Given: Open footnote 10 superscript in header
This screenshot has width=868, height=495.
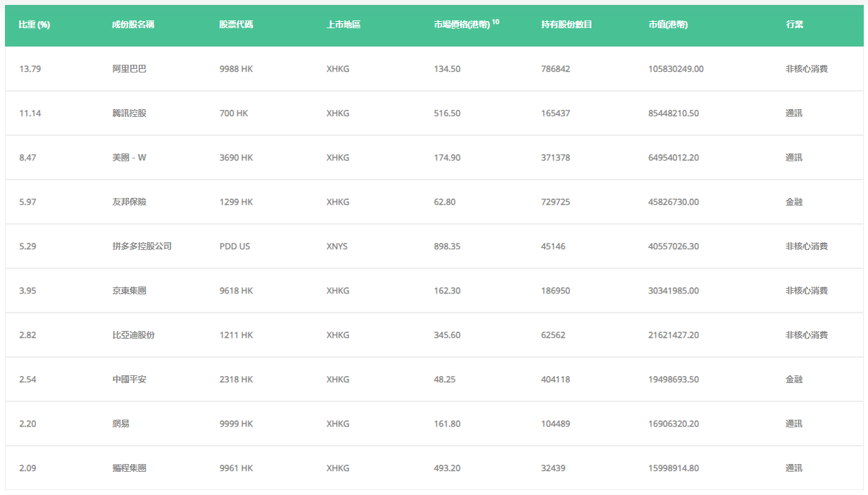Looking at the screenshot, I should (x=496, y=22).
